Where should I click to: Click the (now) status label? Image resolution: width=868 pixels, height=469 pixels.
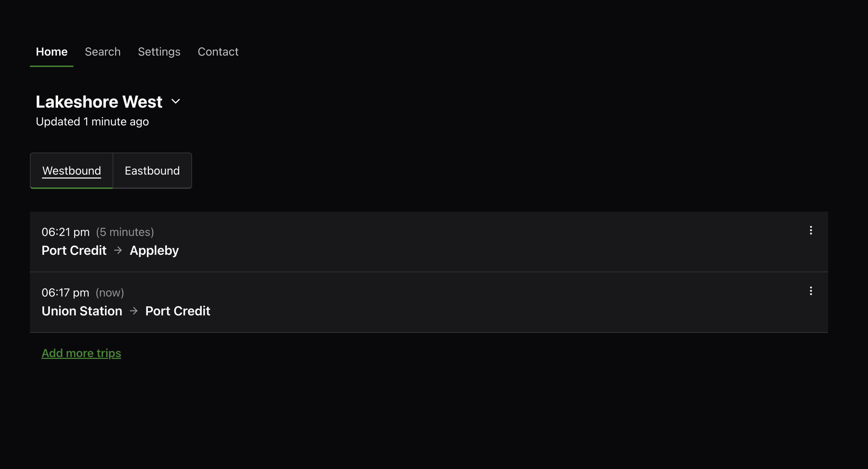(x=110, y=293)
